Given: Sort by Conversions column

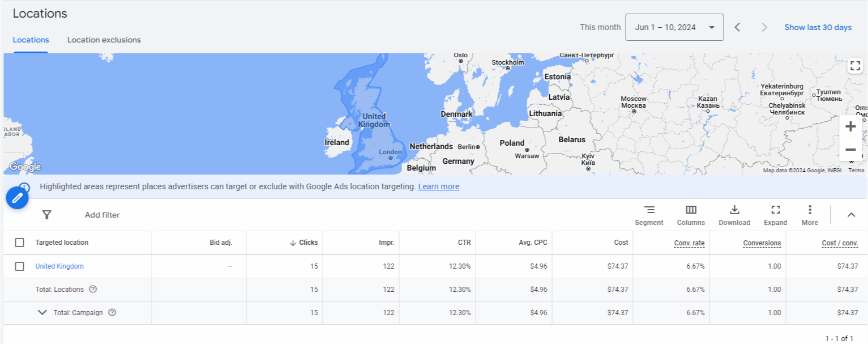Looking at the screenshot, I should (x=762, y=243).
